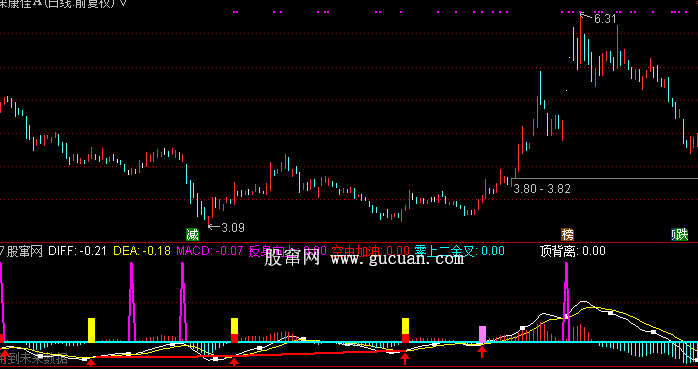
Task: Click the yellow DEA: -0.18 value
Action: point(142,251)
